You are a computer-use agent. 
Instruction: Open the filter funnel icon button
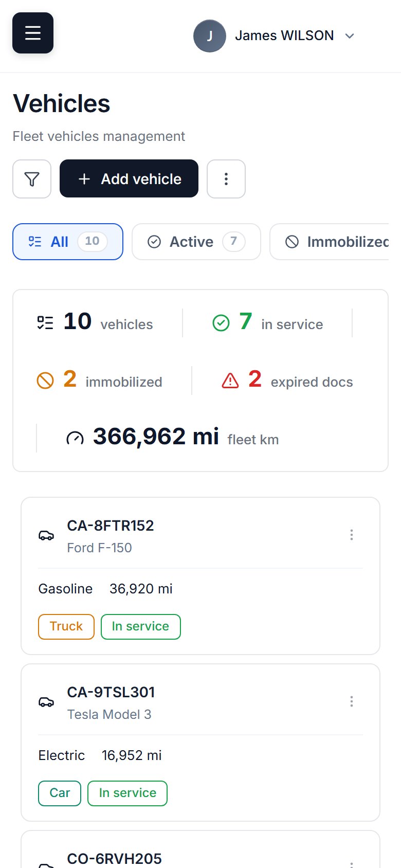pos(32,179)
